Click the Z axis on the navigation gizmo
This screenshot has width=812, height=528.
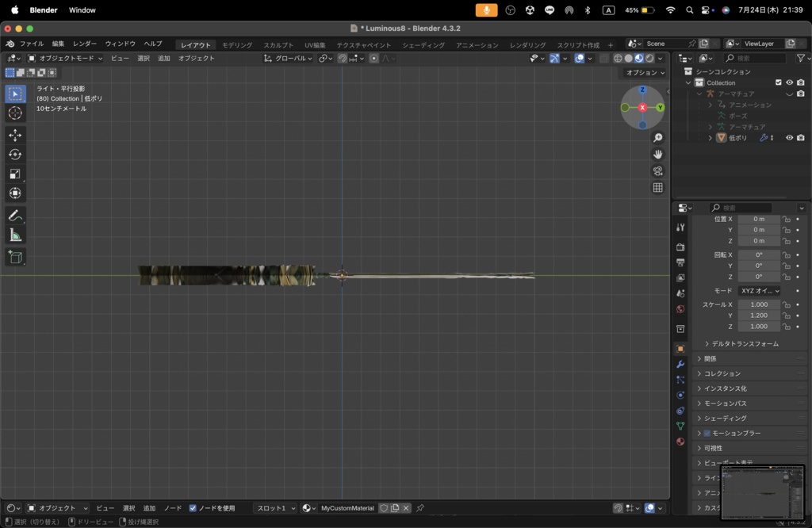point(642,90)
